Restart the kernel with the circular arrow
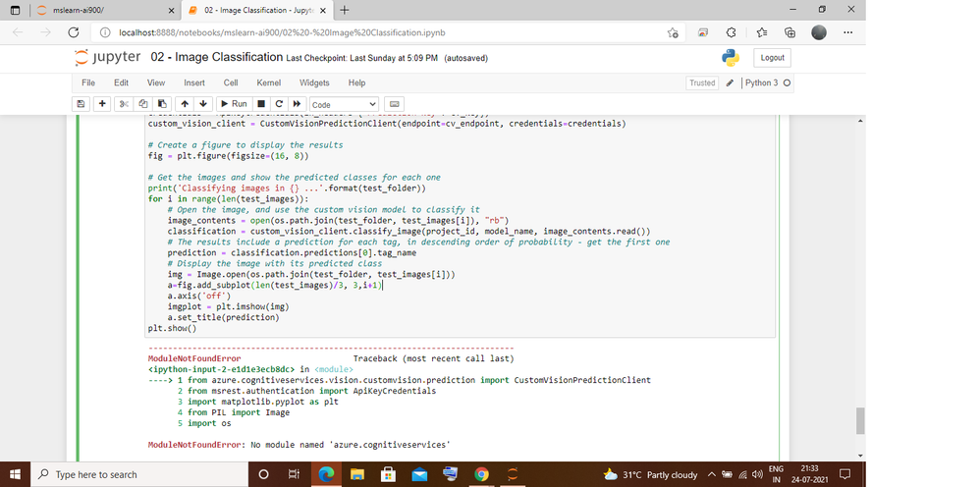Screen dimensions: 980x487 click(279, 104)
